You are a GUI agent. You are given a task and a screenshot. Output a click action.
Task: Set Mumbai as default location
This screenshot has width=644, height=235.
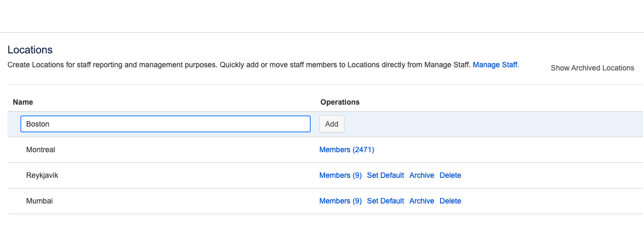click(x=385, y=201)
